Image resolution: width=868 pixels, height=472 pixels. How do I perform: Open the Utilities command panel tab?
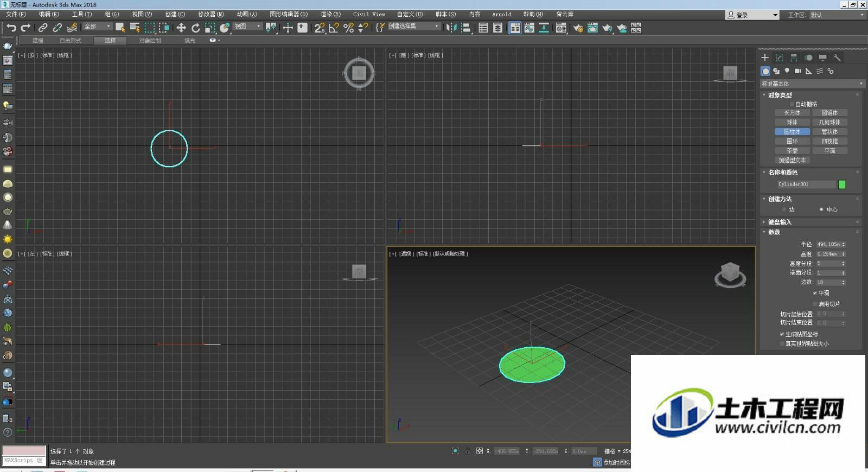(x=837, y=58)
